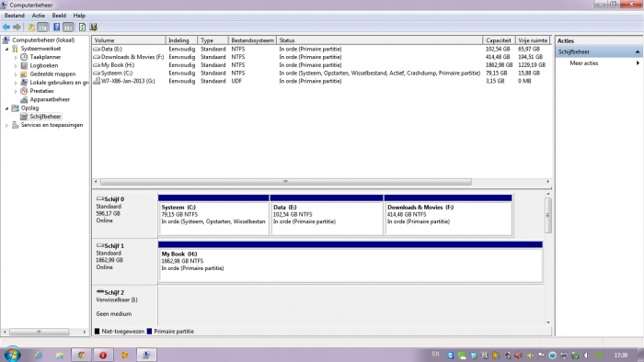Screen dimensions: 644x362
Task: Click the EN language indicator
Action: click(436, 355)
